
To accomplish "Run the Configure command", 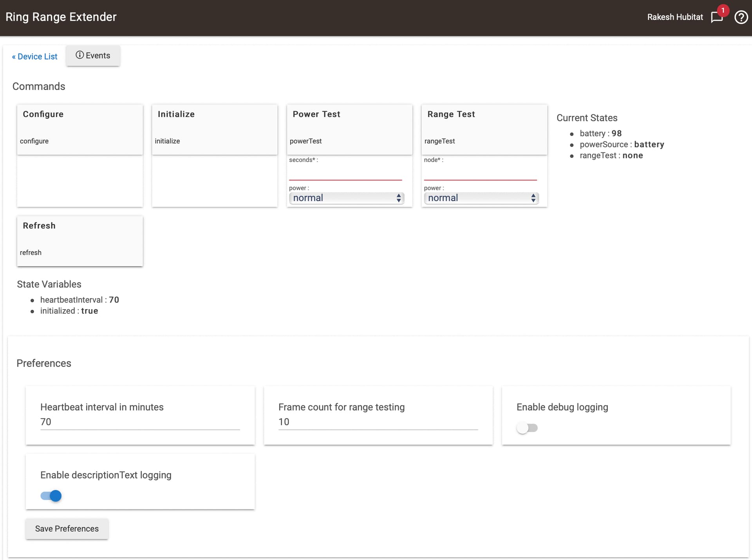I will tap(80, 130).
